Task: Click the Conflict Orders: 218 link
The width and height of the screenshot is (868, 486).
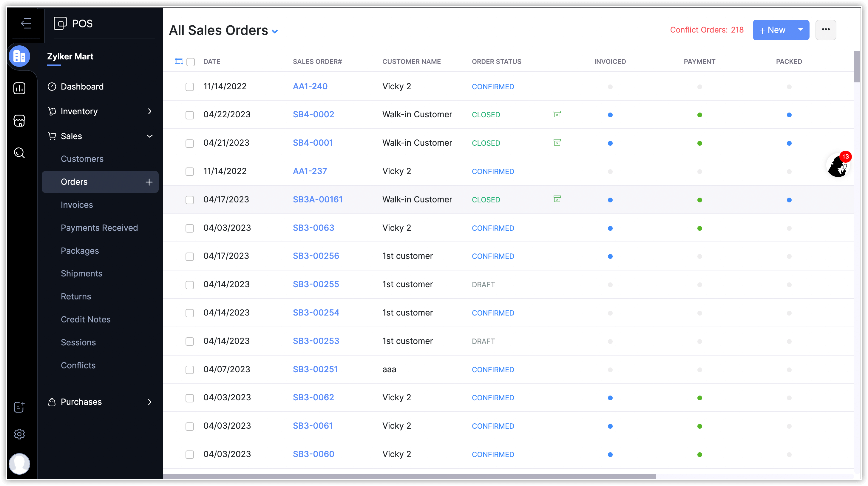Action: point(707,30)
